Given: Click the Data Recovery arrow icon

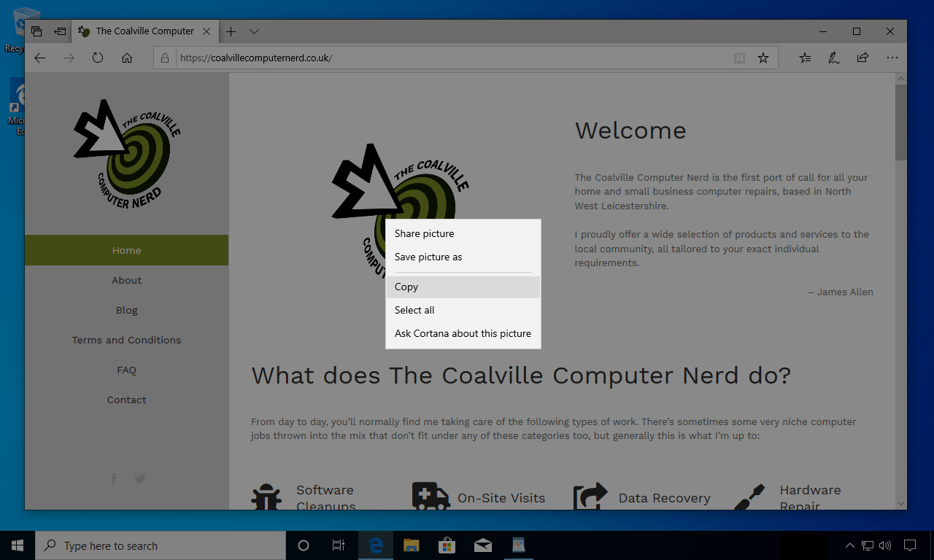Looking at the screenshot, I should point(591,496).
